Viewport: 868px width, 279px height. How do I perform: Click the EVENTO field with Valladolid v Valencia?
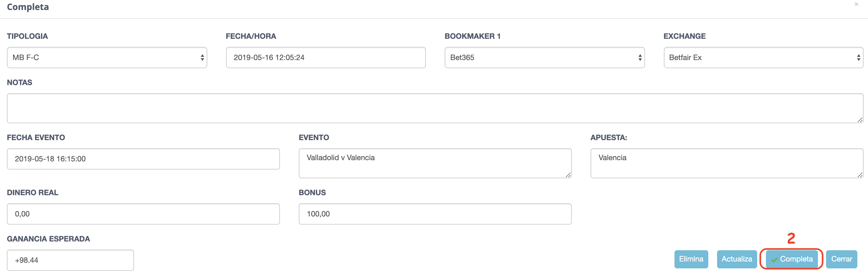pyautogui.click(x=435, y=163)
